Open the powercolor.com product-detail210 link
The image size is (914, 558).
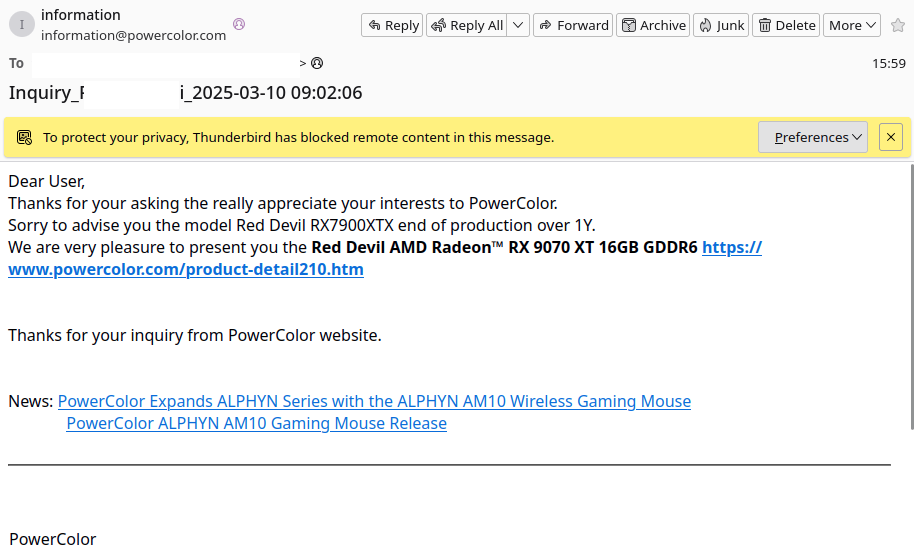(x=385, y=258)
